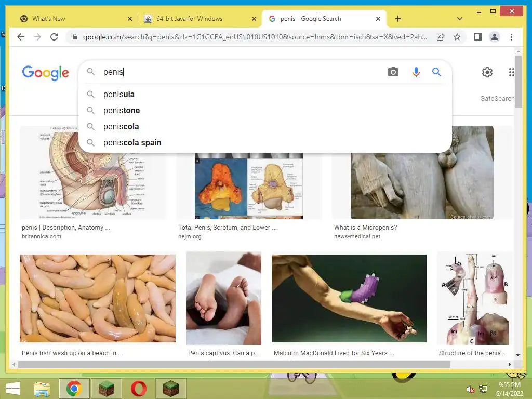532x399 pixels.
Task: Close the 64-bit Java tab
Action: click(254, 19)
